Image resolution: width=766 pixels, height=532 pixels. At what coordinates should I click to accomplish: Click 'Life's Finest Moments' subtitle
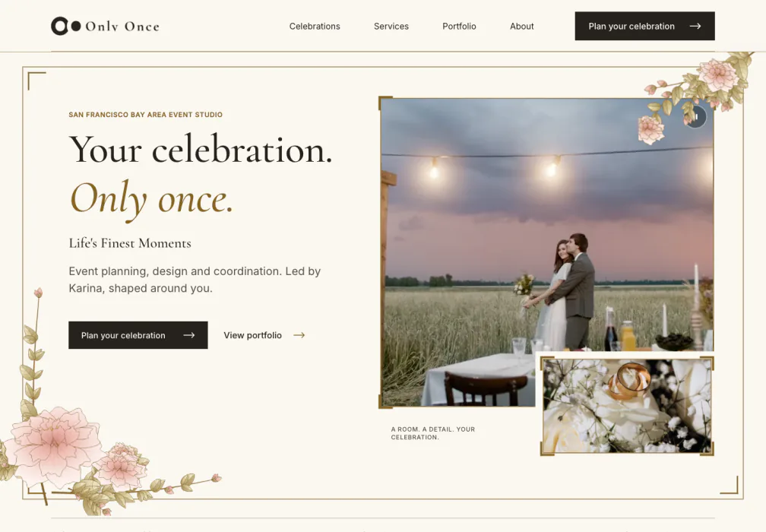pyautogui.click(x=130, y=243)
